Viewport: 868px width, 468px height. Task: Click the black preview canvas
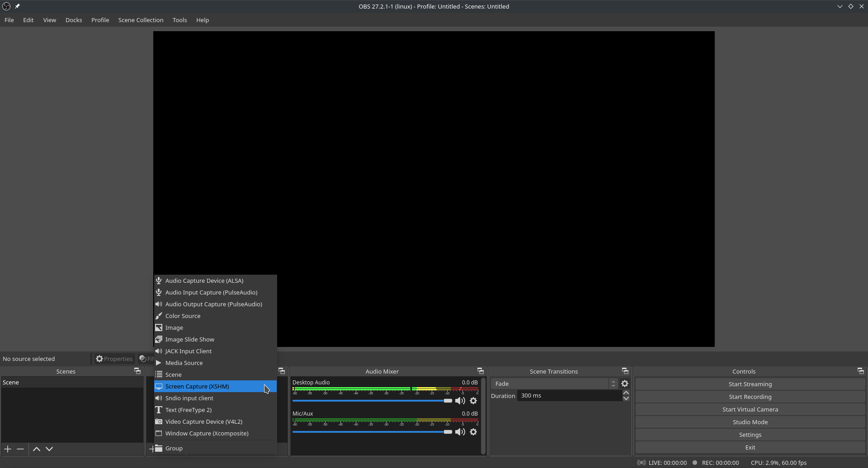434,189
